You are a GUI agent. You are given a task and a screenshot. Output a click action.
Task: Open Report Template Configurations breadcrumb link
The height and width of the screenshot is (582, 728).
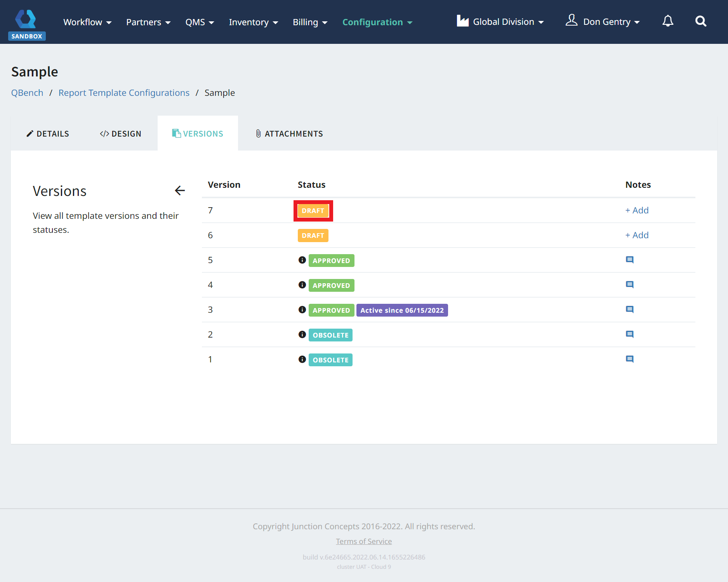[x=124, y=93]
